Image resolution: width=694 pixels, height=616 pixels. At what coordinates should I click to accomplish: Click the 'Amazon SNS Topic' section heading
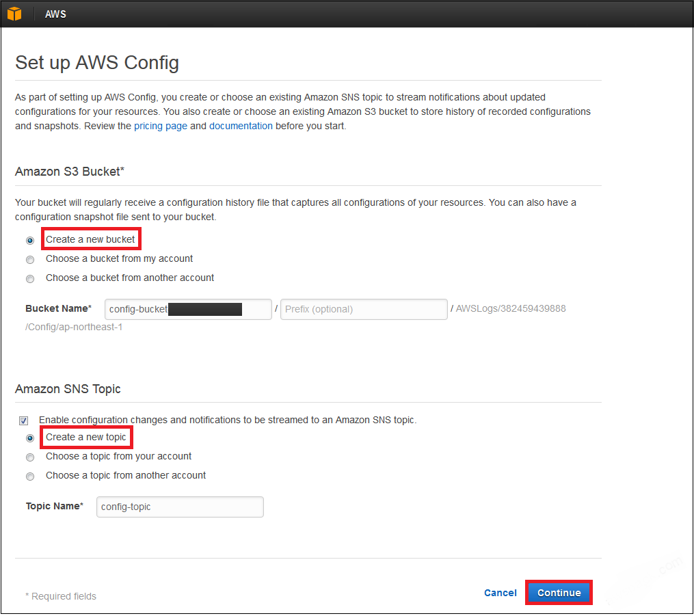pyautogui.click(x=68, y=389)
